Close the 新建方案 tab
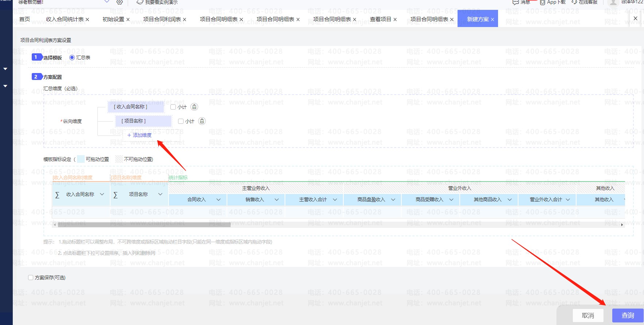Screen dimensions: 644x325 [492, 19]
